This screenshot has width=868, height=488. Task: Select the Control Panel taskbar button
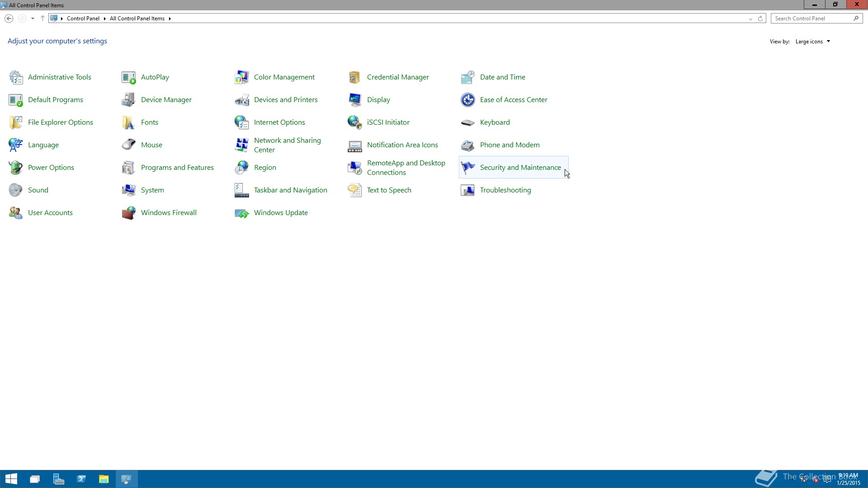coord(127,479)
